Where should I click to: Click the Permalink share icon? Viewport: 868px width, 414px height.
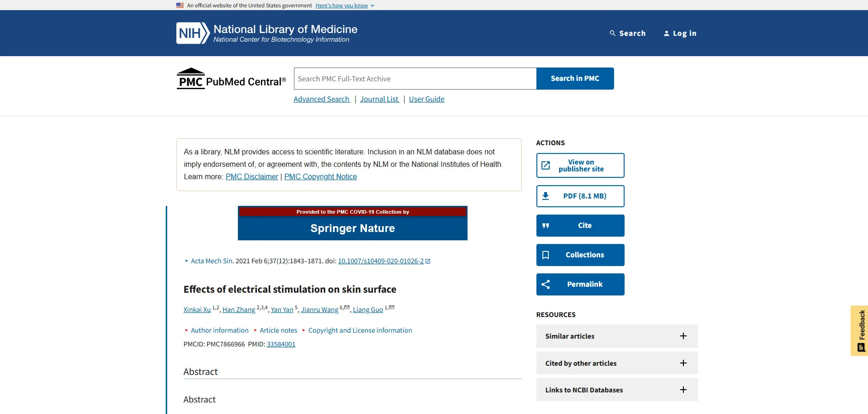pyautogui.click(x=546, y=284)
